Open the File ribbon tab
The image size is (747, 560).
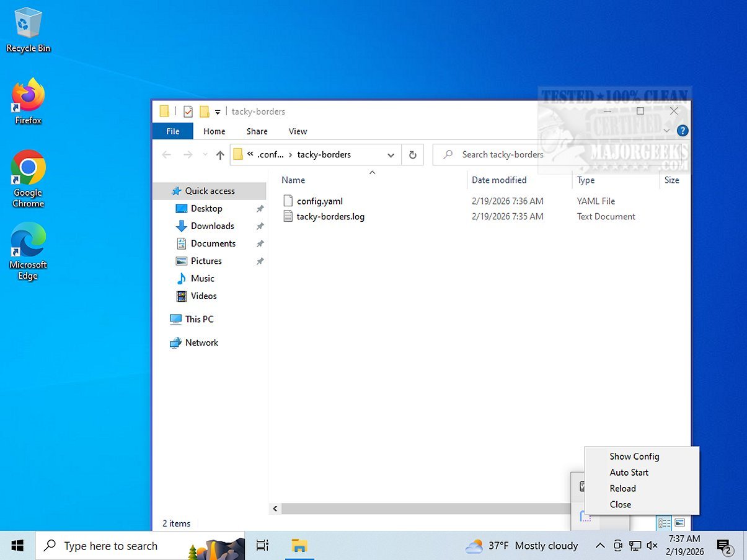(173, 131)
